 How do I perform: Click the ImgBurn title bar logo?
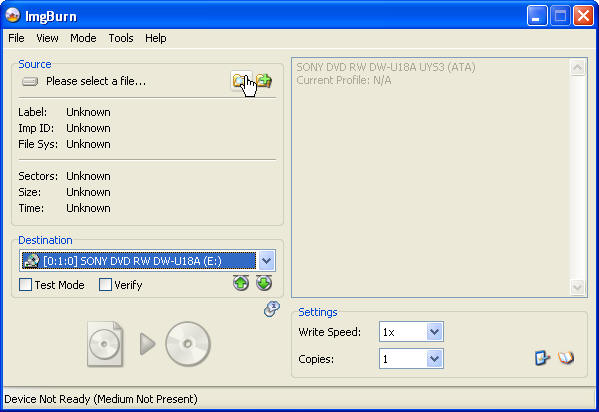[13, 16]
